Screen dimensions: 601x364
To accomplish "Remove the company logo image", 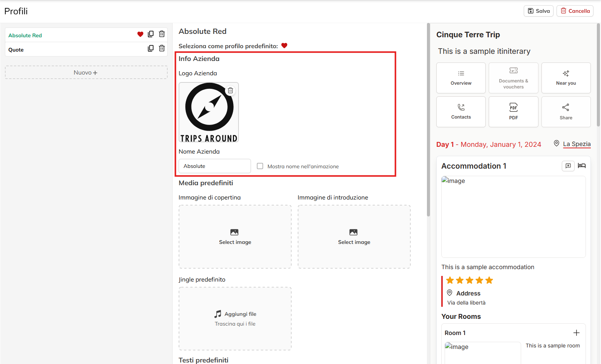I will pos(230,91).
